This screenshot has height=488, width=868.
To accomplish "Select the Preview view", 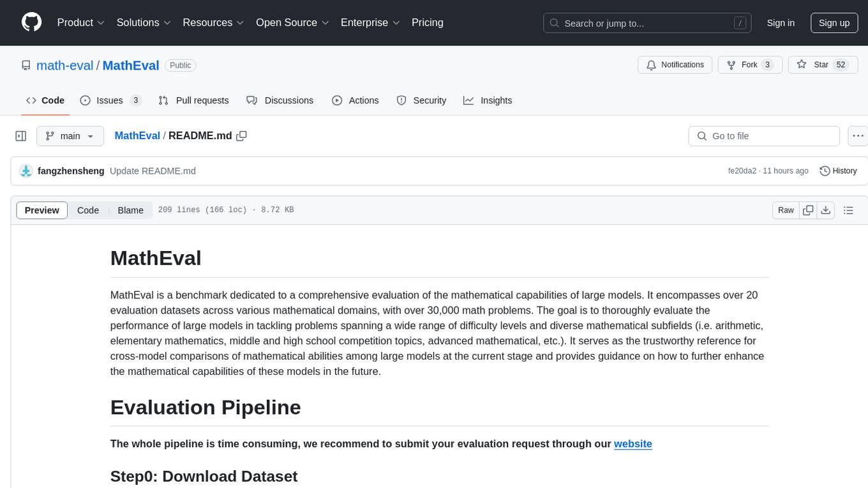I will point(42,210).
